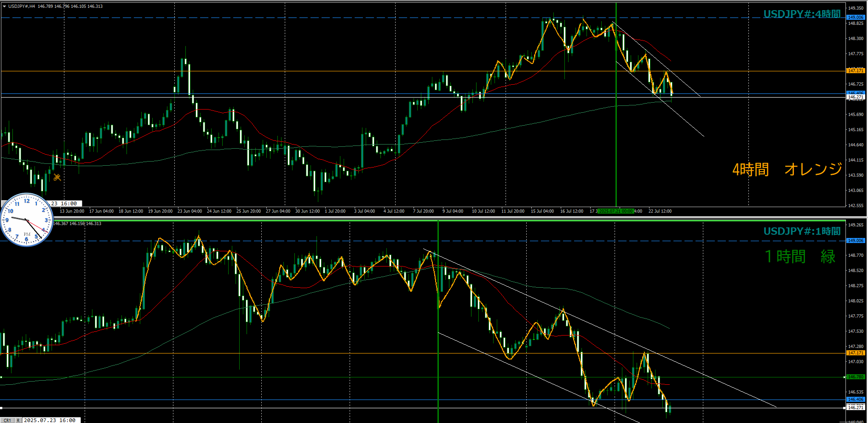Click the white line handle at left edge of 1-hour chart
This screenshot has width=868, height=423.
tap(1, 408)
